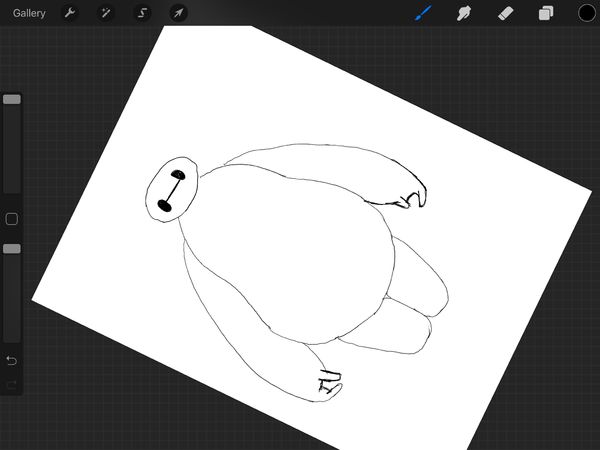Viewport: 600px width, 450px height.
Task: Open the black color swatch picker
Action: click(587, 13)
